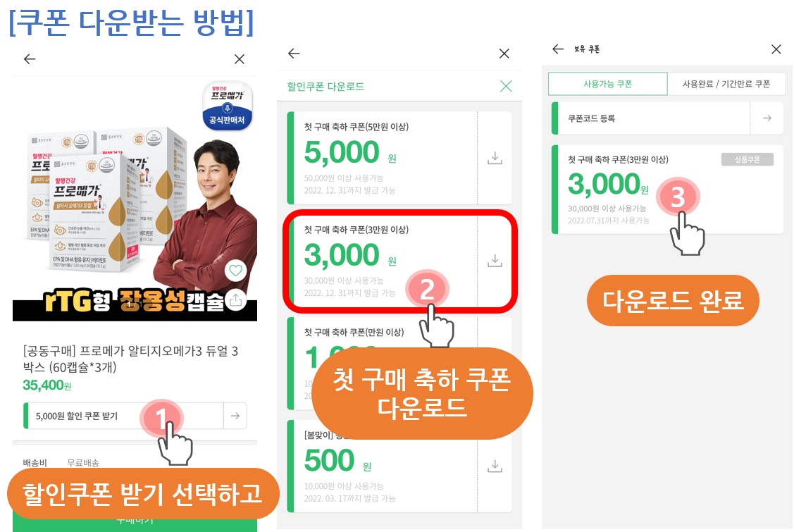Switch to 사용가능 쿠폰 tab
The width and height of the screenshot is (794, 532).
(607, 84)
